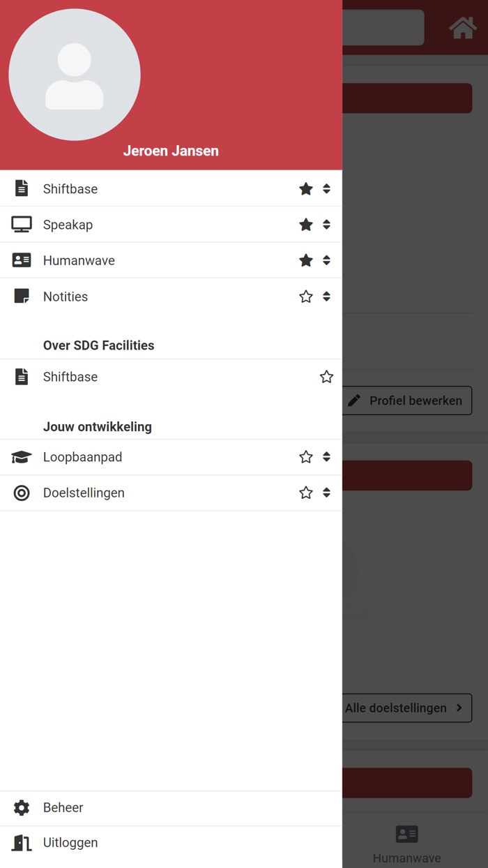Click the Uitloggen door icon
The height and width of the screenshot is (868, 488).
coord(22,842)
